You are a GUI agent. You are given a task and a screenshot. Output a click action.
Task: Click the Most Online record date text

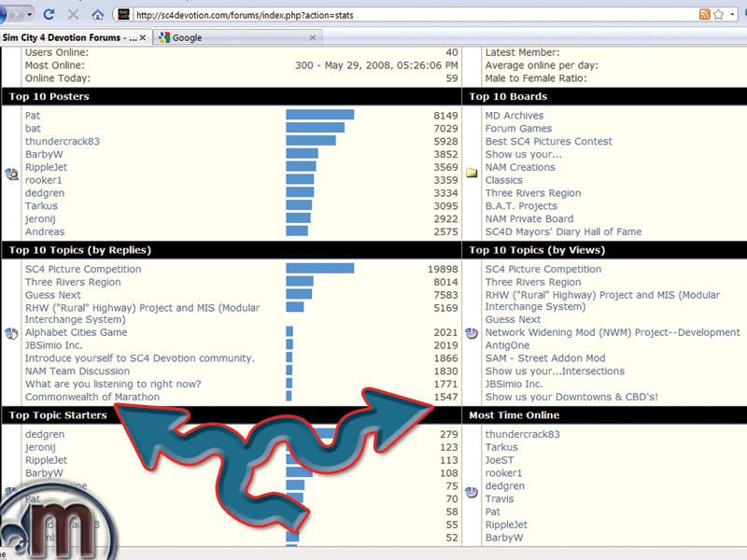coord(376,65)
